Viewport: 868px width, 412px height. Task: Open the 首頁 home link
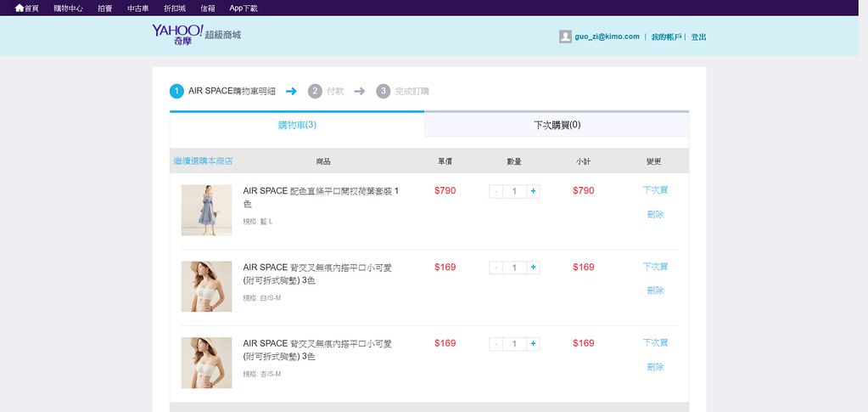tap(26, 8)
